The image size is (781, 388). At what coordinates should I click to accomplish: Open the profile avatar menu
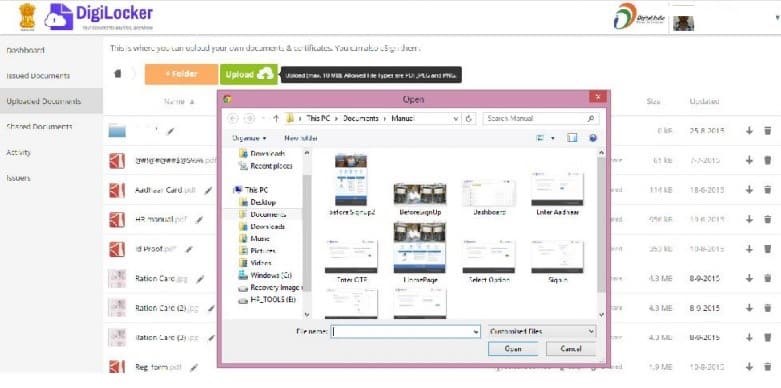click(x=683, y=22)
